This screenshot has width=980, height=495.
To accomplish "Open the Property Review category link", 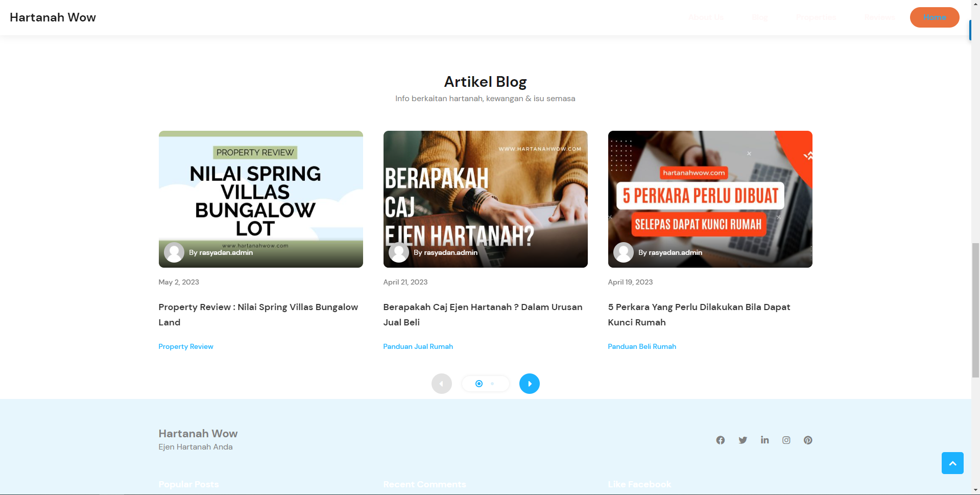I will 186,346.
